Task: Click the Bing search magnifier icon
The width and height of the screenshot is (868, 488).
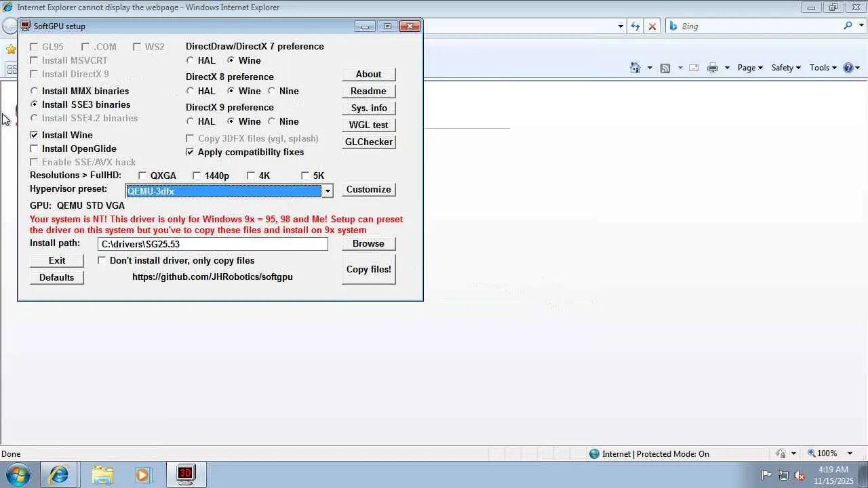Action: (x=848, y=26)
